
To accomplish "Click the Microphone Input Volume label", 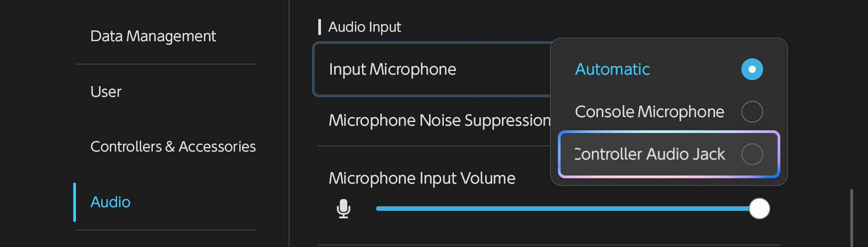I will click(422, 178).
